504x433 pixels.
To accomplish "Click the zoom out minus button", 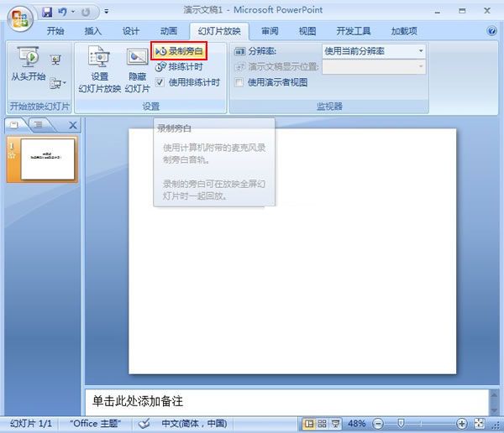I will pyautogui.click(x=378, y=424).
